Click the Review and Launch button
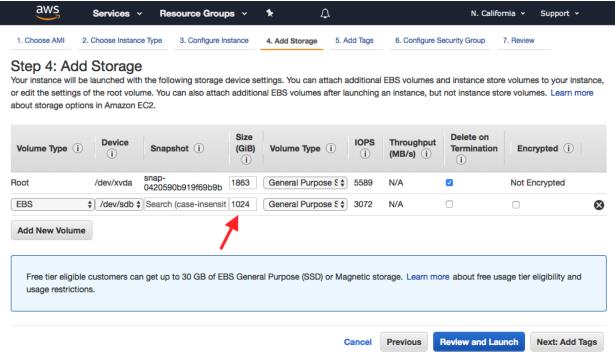 (x=479, y=342)
